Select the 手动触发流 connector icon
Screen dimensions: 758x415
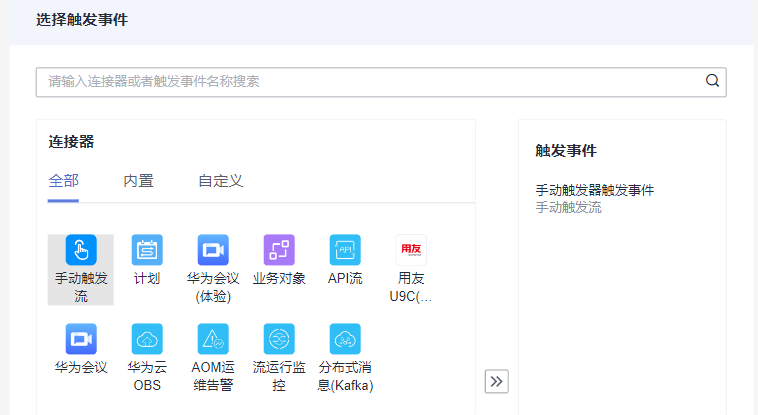81,250
